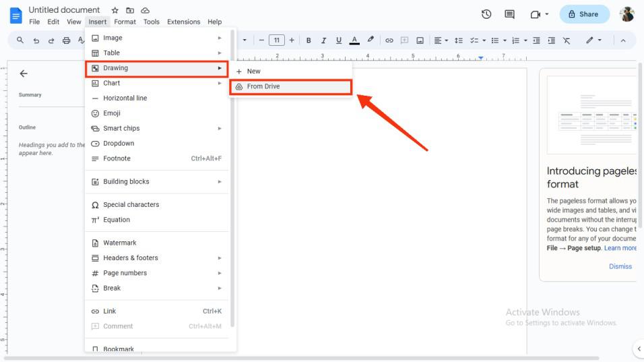Insert an Equation
Image resolution: width=644 pixels, height=362 pixels.
click(x=156, y=220)
